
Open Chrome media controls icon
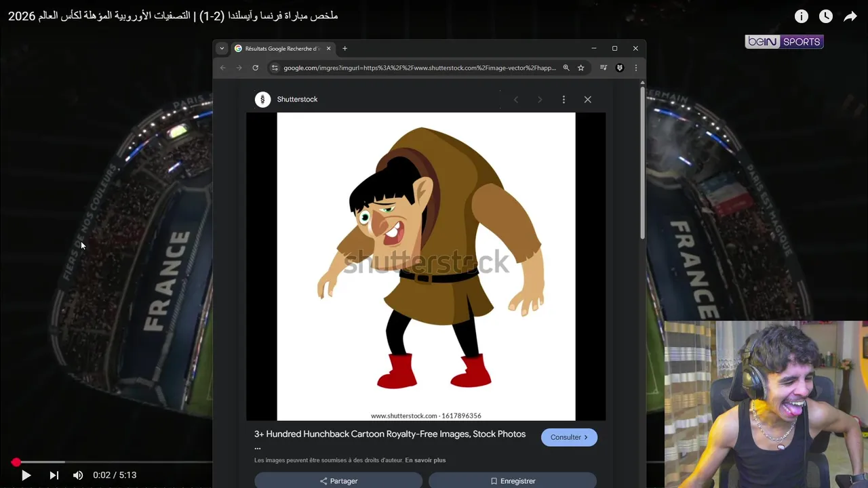[604, 68]
